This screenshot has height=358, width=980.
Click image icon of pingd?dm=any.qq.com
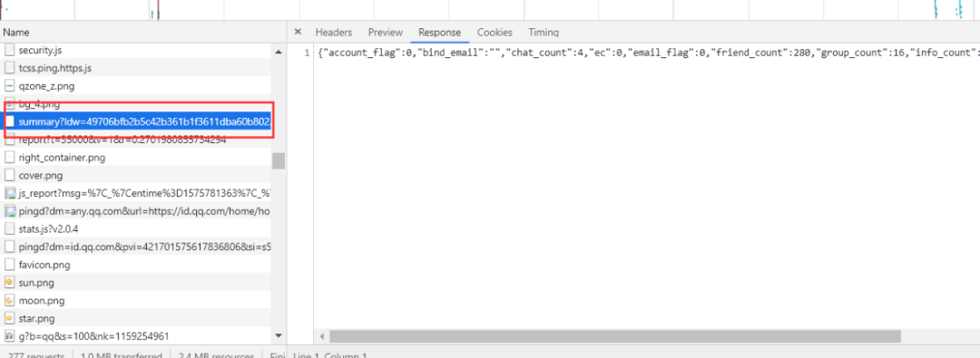tap(9, 211)
